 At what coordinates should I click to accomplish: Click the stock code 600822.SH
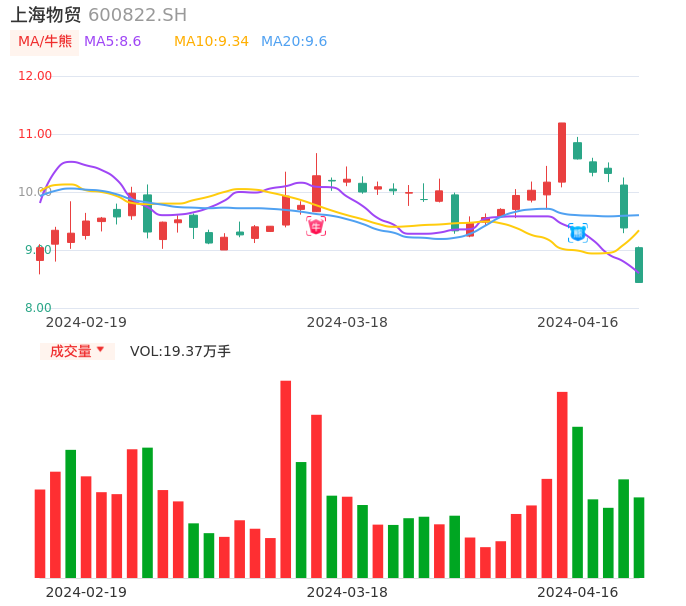137,15
